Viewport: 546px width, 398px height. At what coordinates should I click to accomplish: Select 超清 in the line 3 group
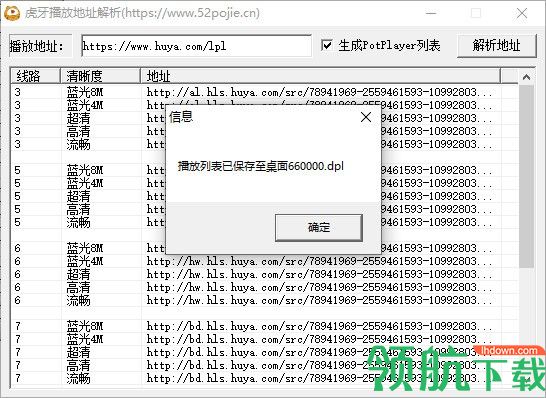(78, 118)
